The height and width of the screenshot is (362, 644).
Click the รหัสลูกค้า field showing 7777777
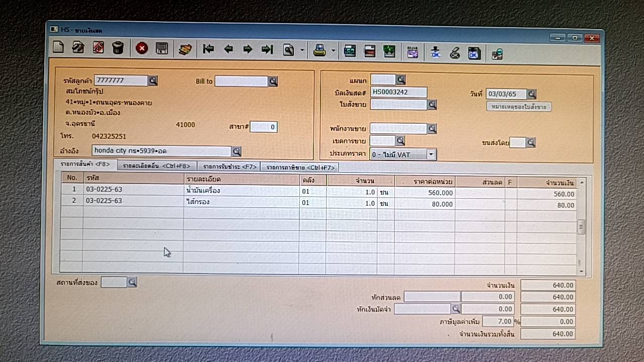click(x=121, y=80)
